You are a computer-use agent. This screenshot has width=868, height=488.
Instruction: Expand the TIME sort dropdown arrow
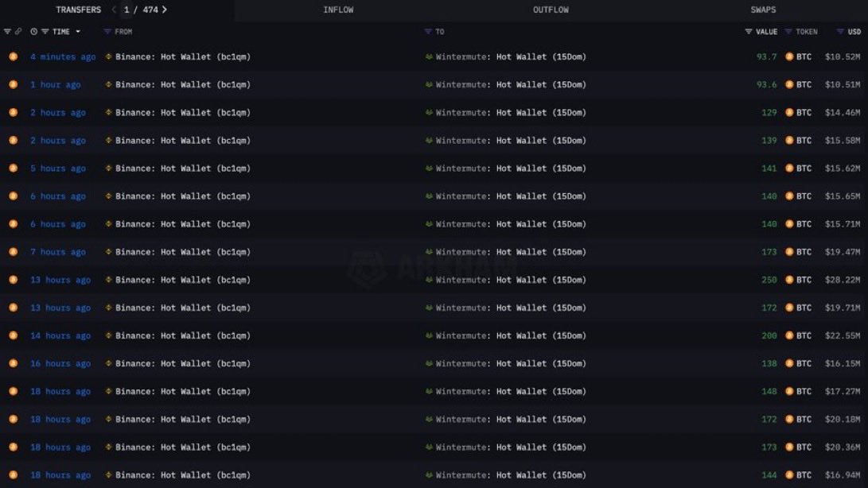[78, 32]
